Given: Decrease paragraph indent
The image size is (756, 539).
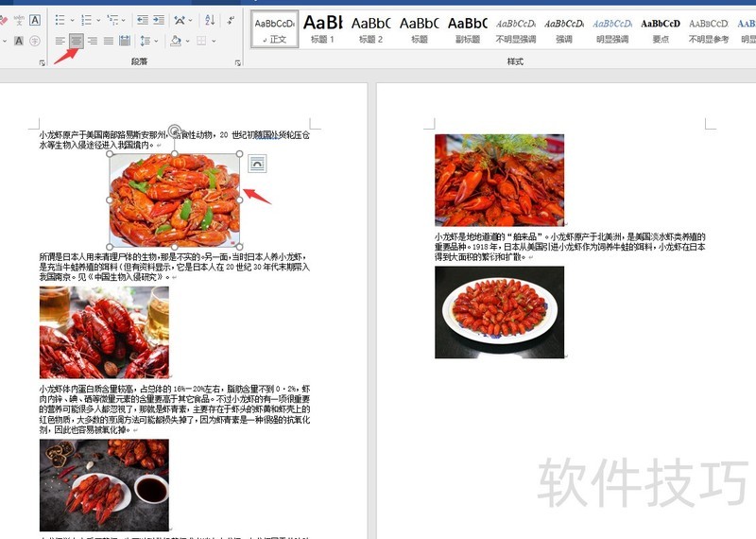Looking at the screenshot, I should [x=143, y=20].
